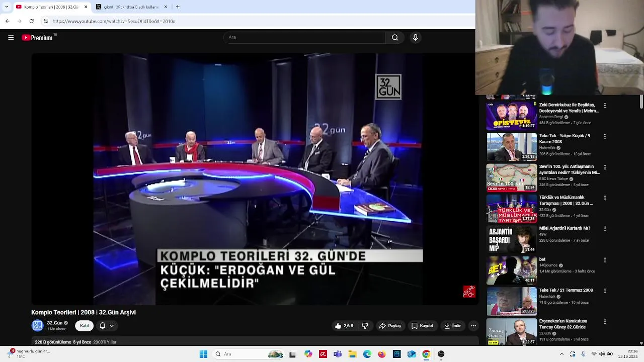Viewport: 644px width, 362px height.
Task: Open Microsoft Teams from taskbar
Action: pyautogui.click(x=338, y=354)
